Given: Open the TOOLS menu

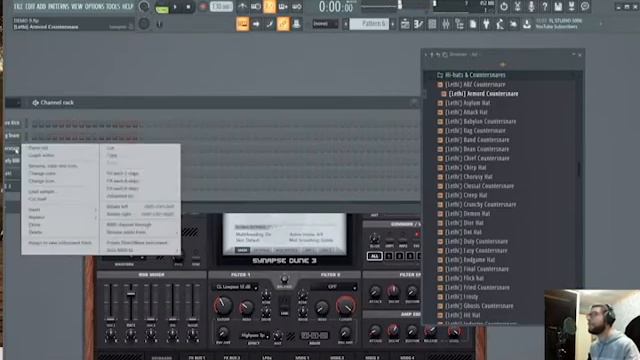Looking at the screenshot, I should (x=113, y=7).
